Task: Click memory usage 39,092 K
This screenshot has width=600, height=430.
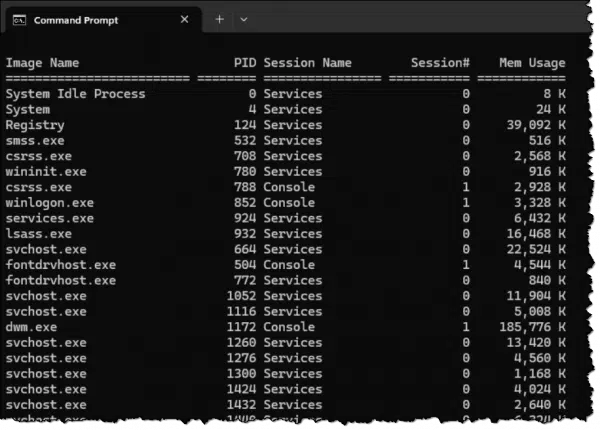Action: pyautogui.click(x=536, y=125)
